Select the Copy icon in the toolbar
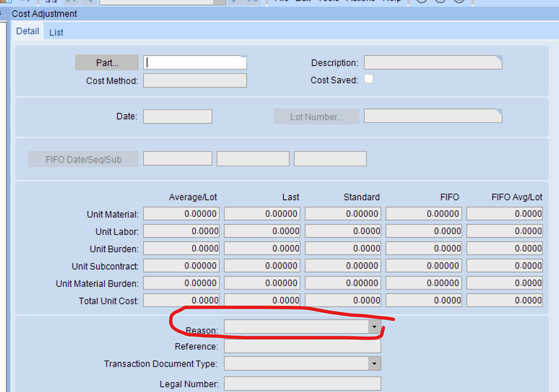Image resolution: width=559 pixels, height=392 pixels. pyautogui.click(x=49, y=2)
